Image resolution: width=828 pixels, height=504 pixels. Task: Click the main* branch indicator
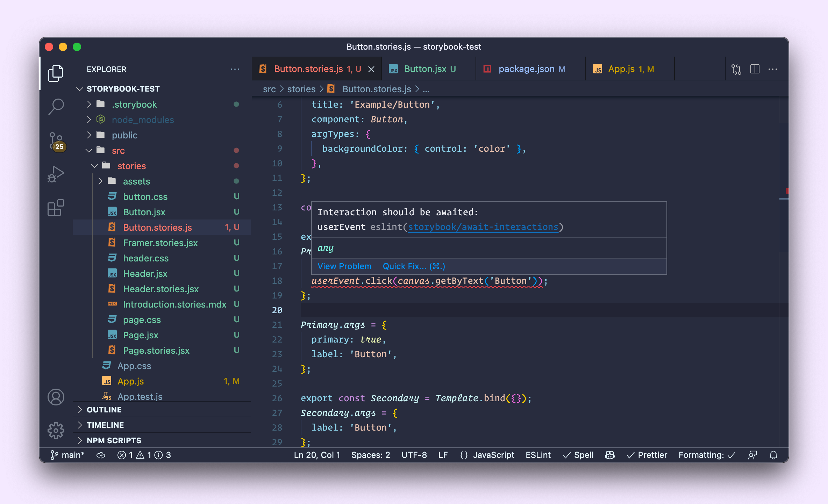[68, 455]
